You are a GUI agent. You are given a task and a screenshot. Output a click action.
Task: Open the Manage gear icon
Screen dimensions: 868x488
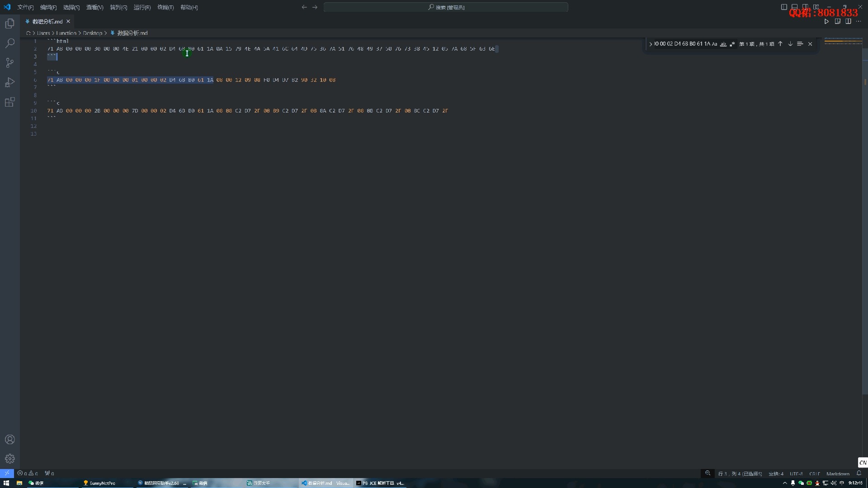pos(9,459)
